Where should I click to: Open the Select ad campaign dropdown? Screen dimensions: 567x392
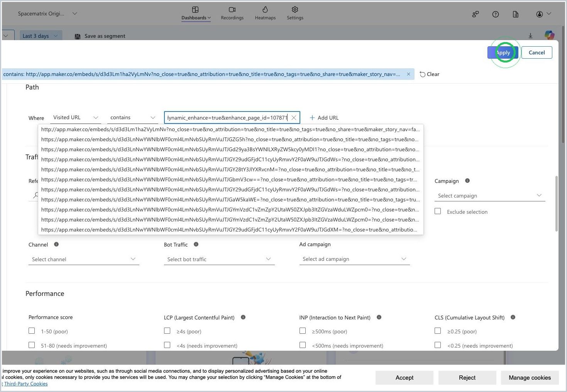355,259
